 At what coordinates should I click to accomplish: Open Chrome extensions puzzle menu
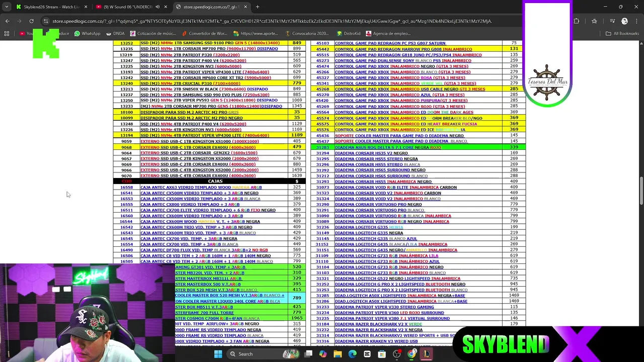(x=577, y=21)
